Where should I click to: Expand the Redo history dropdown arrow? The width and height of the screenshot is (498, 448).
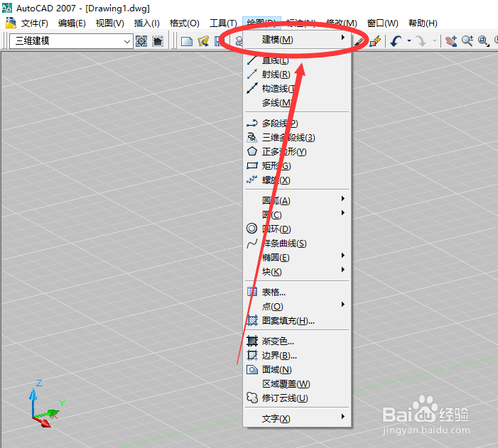[435, 41]
